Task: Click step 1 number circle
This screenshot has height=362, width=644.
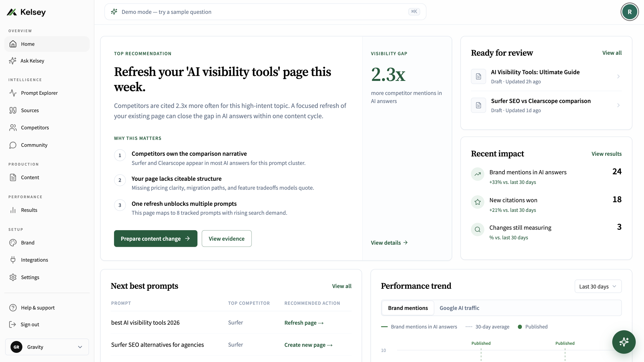Action: click(x=120, y=155)
